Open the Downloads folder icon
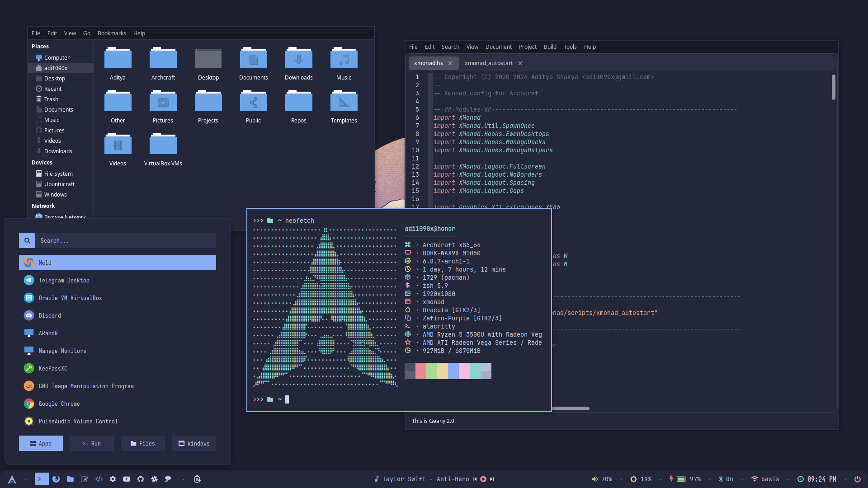868x488 pixels. [x=298, y=60]
